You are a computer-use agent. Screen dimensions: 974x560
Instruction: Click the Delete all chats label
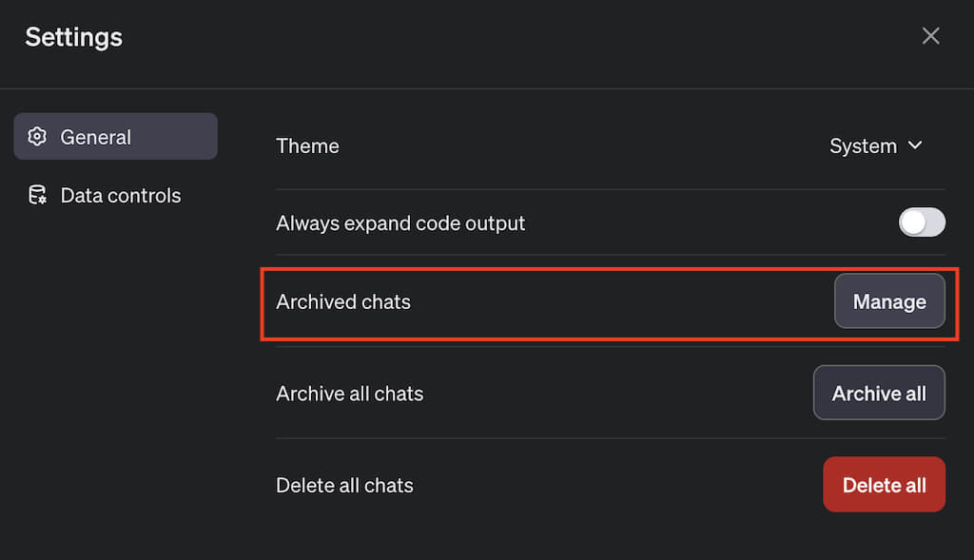(344, 485)
